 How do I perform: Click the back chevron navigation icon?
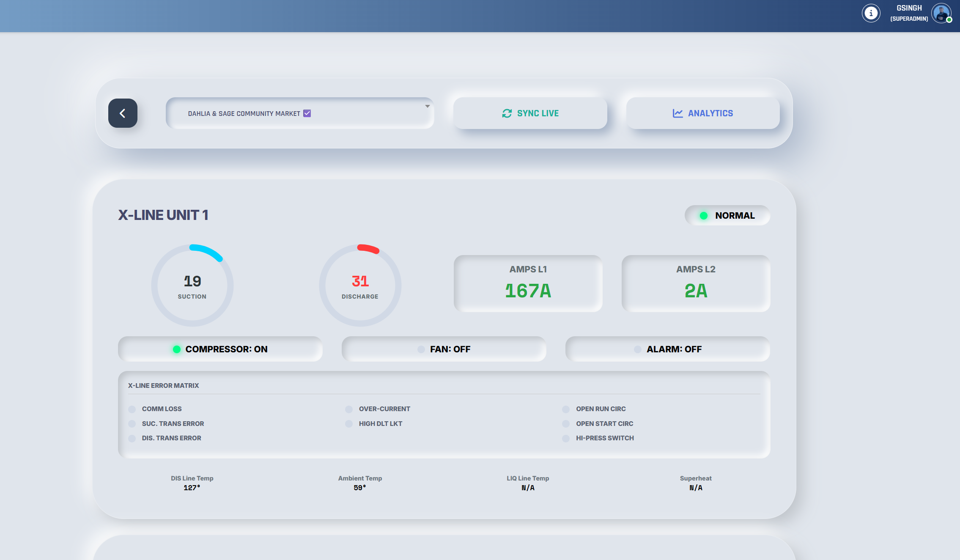pyautogui.click(x=123, y=113)
